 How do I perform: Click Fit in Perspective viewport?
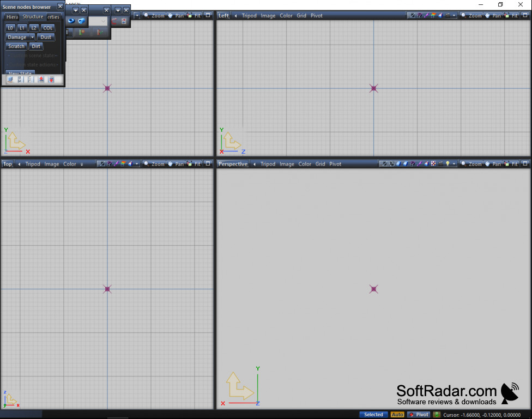[x=511, y=164]
